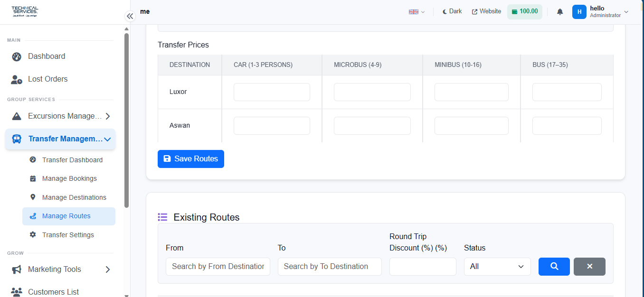Image resolution: width=644 pixels, height=297 pixels.
Task: Click the Manage Destinations pin icon
Action: pyautogui.click(x=33, y=197)
